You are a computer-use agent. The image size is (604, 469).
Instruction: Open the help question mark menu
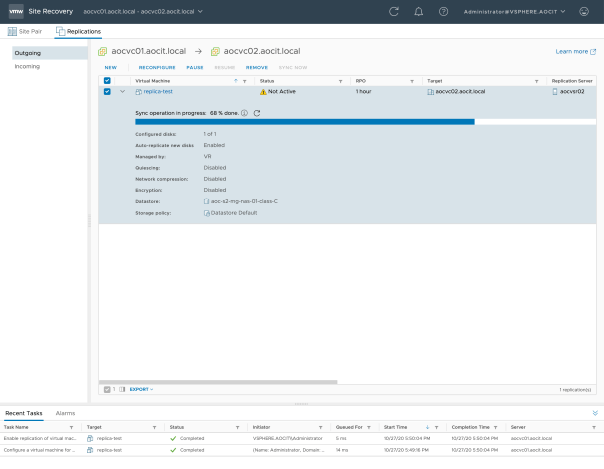(x=443, y=12)
